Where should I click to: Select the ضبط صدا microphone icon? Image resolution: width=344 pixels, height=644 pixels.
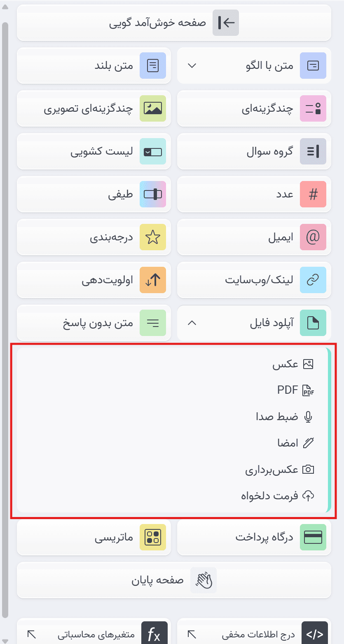tap(309, 416)
